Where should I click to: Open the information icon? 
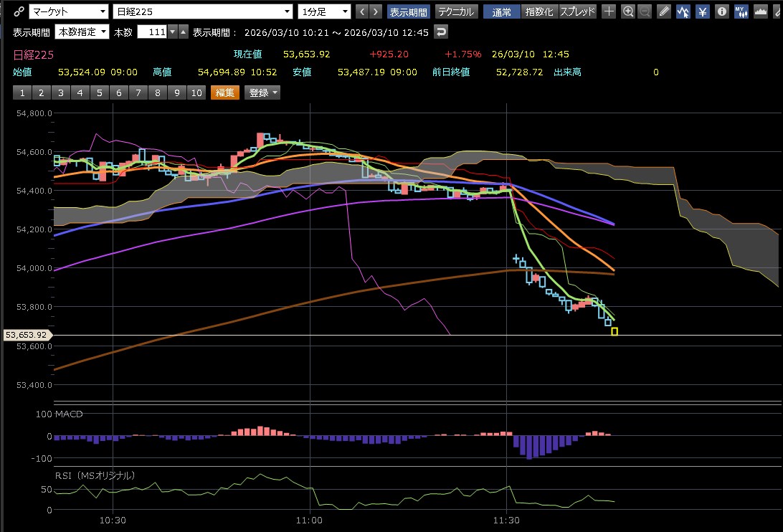pyautogui.click(x=722, y=11)
